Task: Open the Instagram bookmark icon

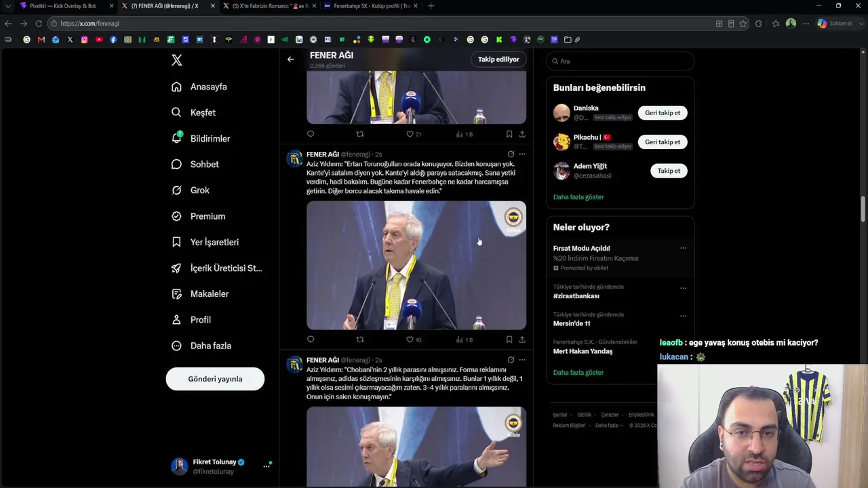Action: (84, 39)
